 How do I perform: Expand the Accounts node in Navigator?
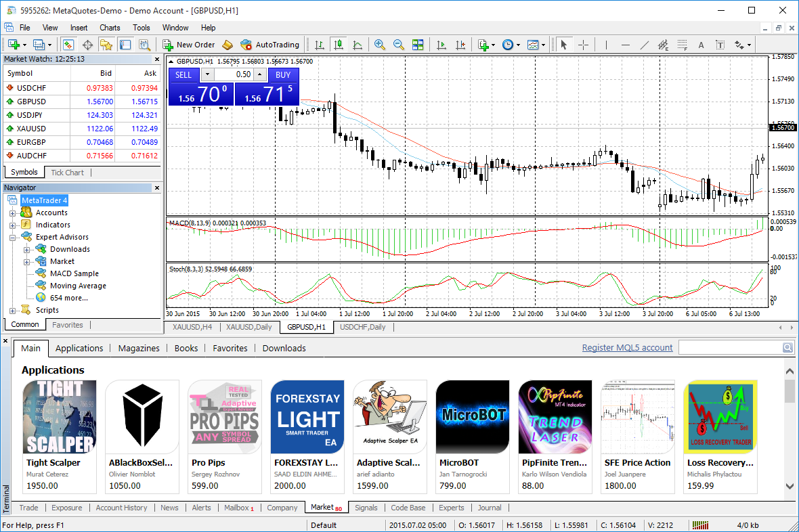click(x=13, y=213)
